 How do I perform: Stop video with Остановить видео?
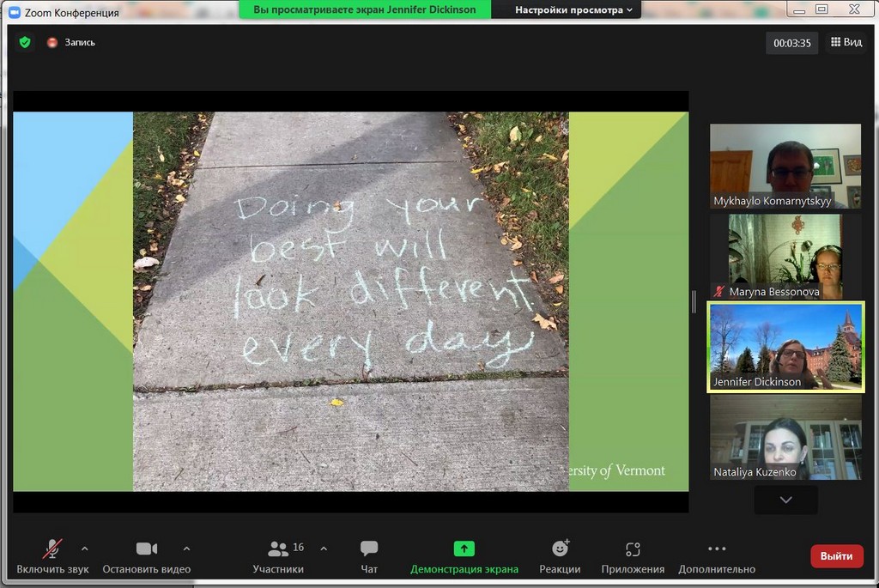click(x=147, y=549)
